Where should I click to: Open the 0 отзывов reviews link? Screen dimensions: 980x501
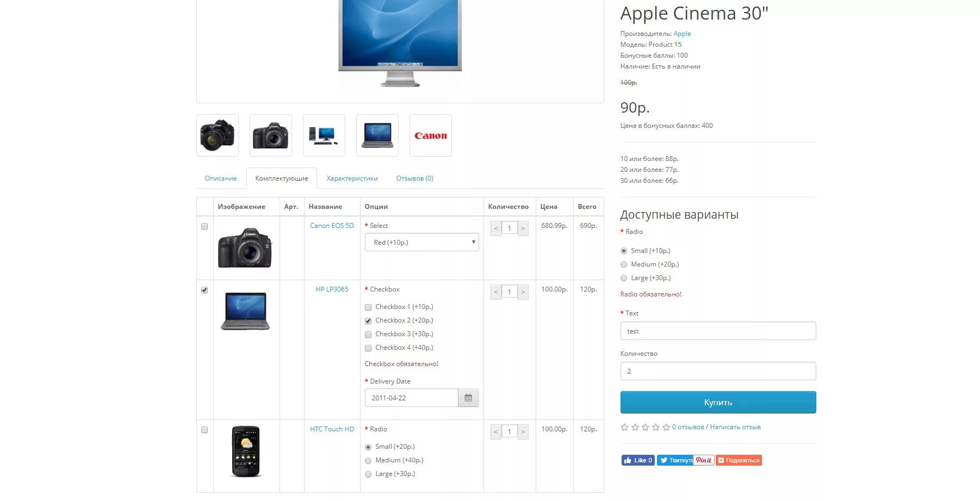(688, 427)
